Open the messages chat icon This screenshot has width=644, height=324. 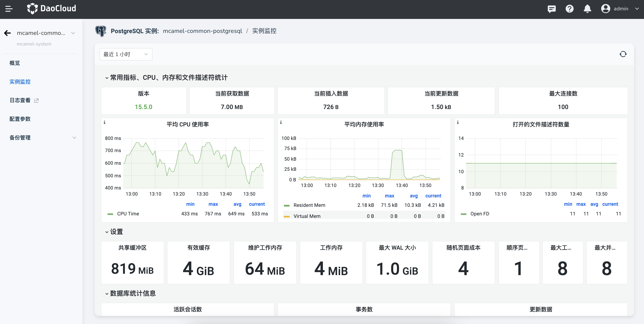(551, 9)
